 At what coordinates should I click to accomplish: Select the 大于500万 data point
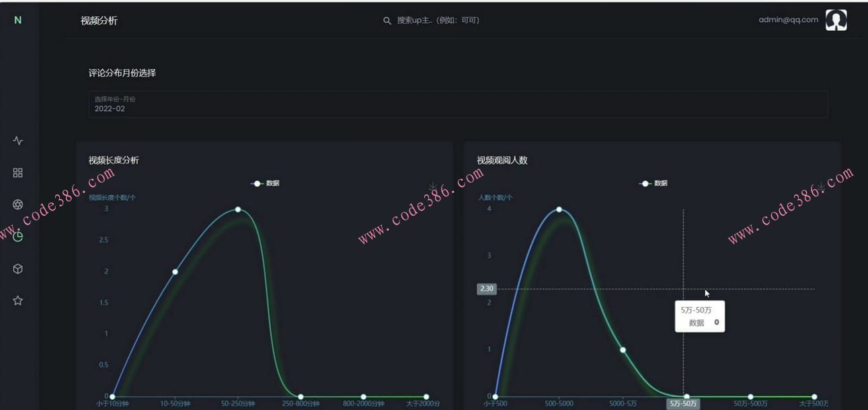(x=814, y=397)
